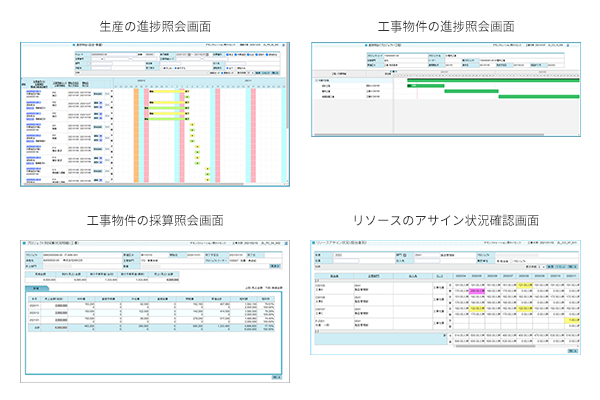Image resolution: width=600 pixels, height=400 pixels.
Task: Click the リソースのアサイン状況確認画面 window title icon
Action: click(x=315, y=242)
